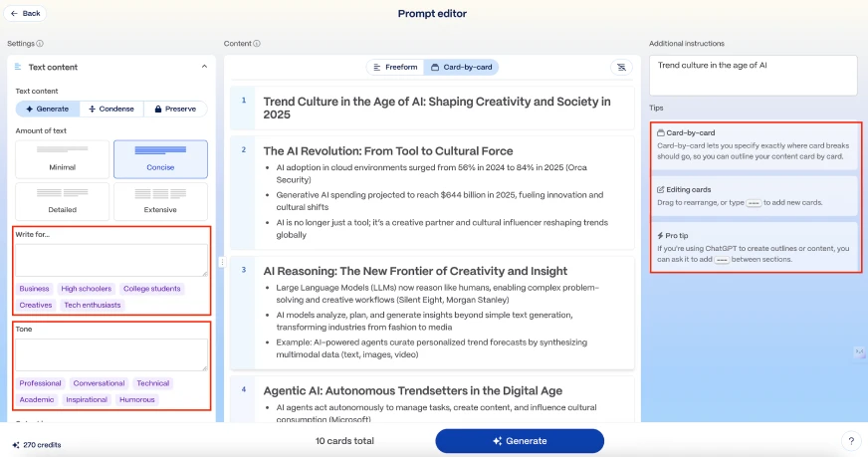The width and height of the screenshot is (868, 457).
Task: Collapse the Text content section
Action: pyautogui.click(x=204, y=67)
